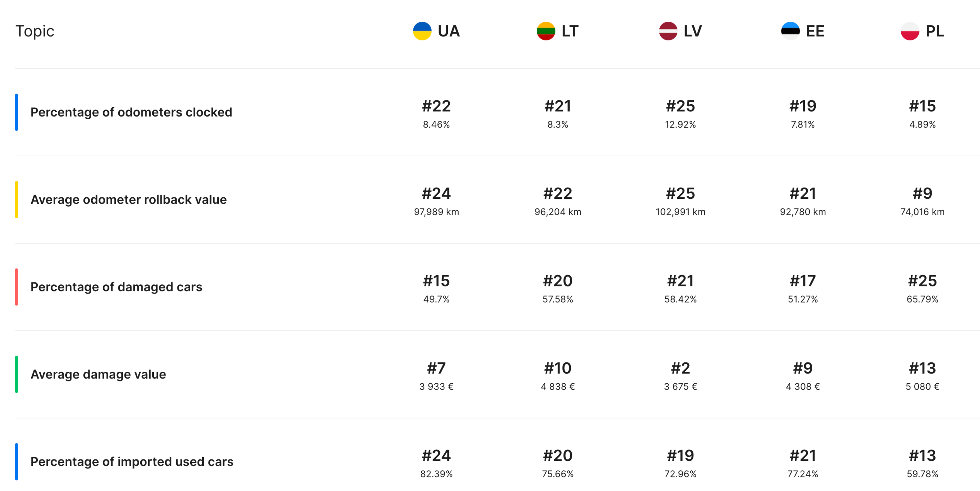This screenshot has width=980, height=491.
Task: Click the Lithuania flag icon
Action: tap(546, 31)
